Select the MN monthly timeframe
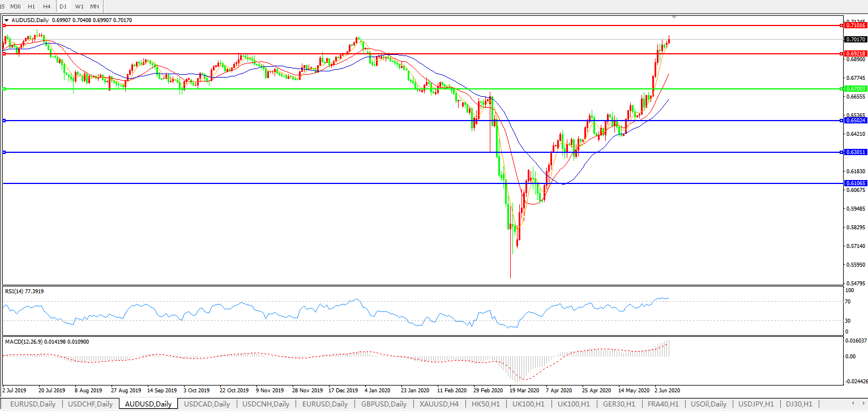The height and width of the screenshot is (411, 868). [x=95, y=6]
